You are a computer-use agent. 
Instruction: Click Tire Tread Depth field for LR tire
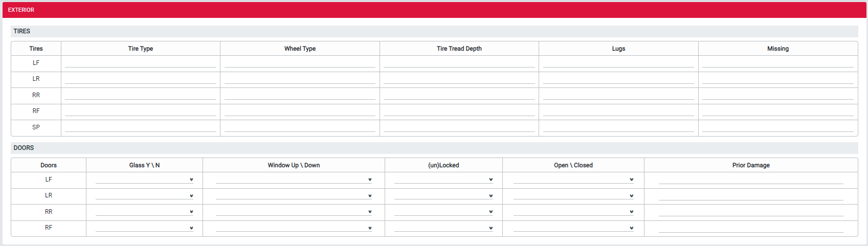(459, 79)
